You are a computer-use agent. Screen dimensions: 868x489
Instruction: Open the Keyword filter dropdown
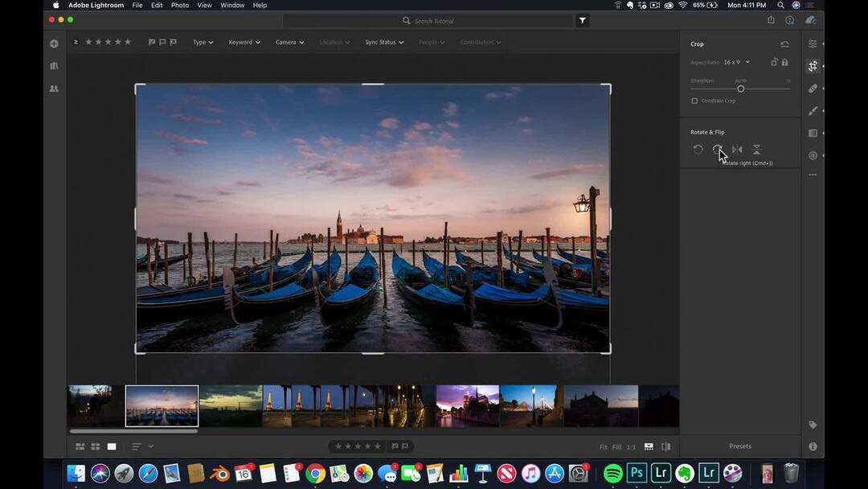pyautogui.click(x=244, y=42)
